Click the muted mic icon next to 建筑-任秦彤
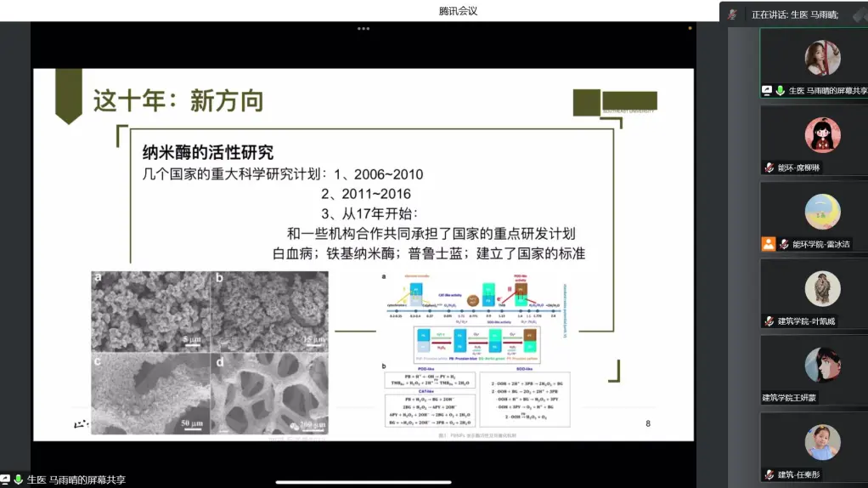Screen dimensions: 868x488 pyautogui.click(x=769, y=474)
